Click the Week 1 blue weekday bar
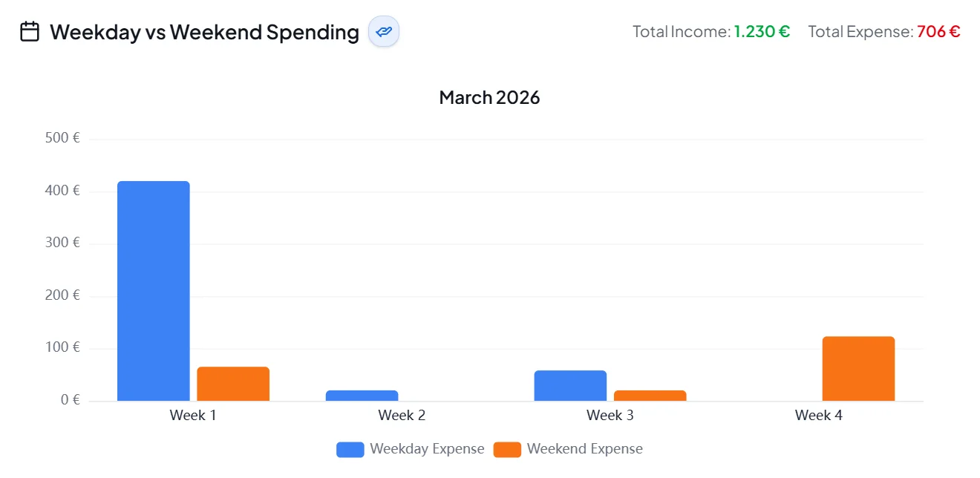980x478 pixels. click(x=153, y=289)
